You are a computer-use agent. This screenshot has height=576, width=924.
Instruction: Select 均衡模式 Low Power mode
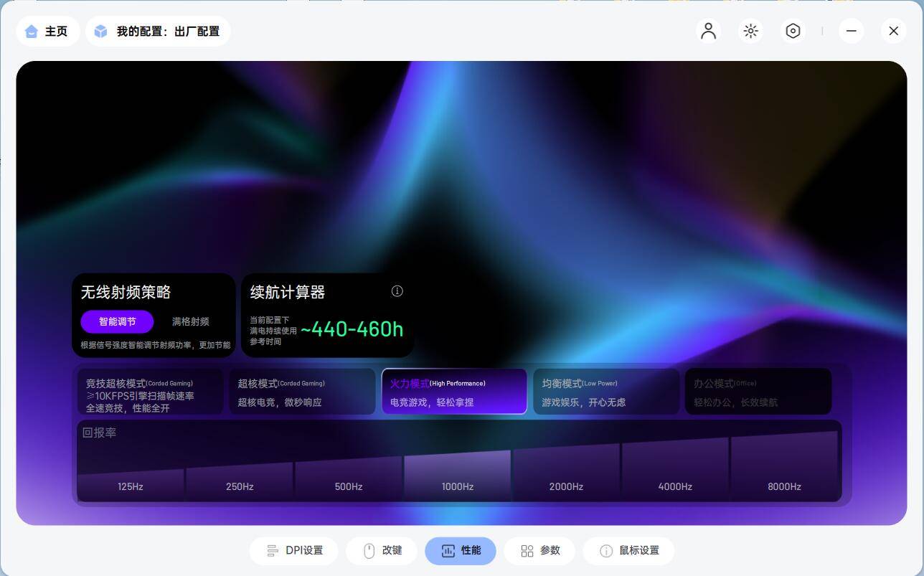point(606,392)
